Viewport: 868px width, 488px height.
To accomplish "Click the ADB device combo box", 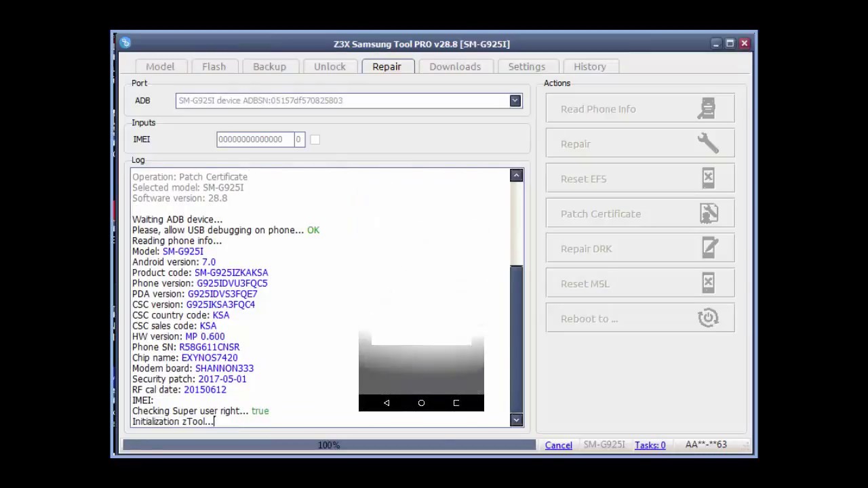I will (x=349, y=100).
